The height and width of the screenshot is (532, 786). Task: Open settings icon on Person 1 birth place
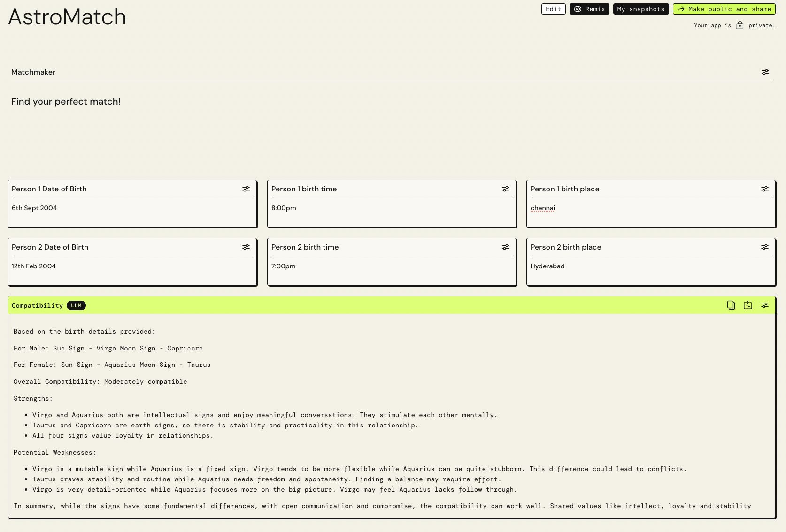coord(765,189)
